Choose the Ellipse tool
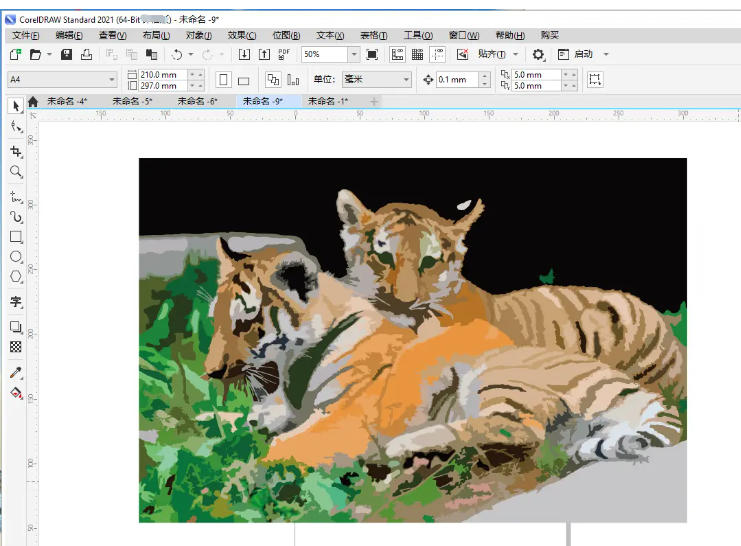 click(15, 257)
